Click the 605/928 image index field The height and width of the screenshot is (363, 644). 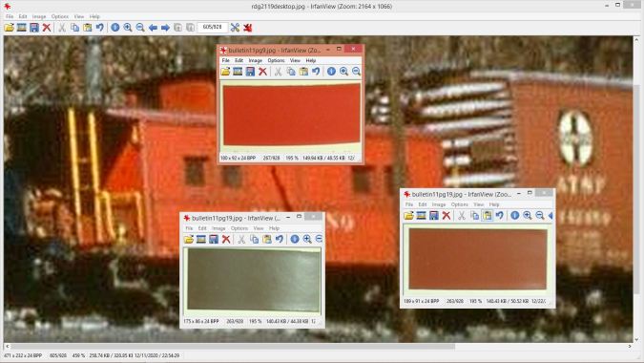[213, 27]
